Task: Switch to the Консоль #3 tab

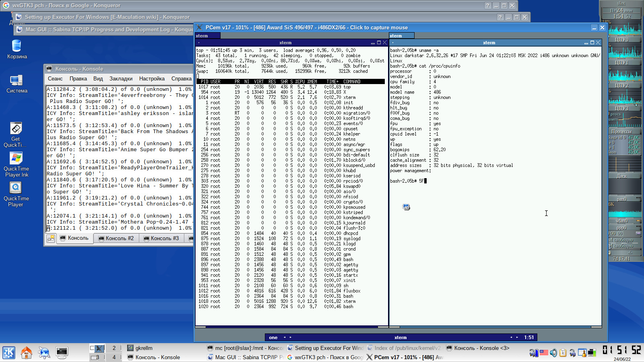Action: click(161, 238)
